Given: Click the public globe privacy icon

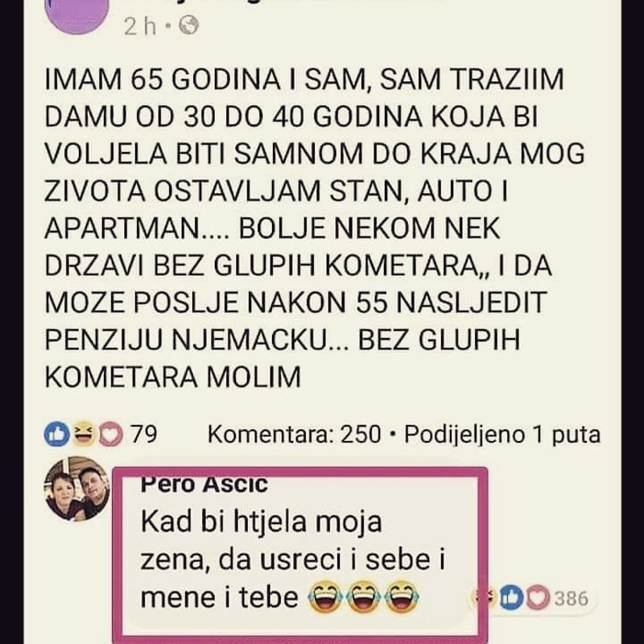Looking at the screenshot, I should pyautogui.click(x=189, y=26).
